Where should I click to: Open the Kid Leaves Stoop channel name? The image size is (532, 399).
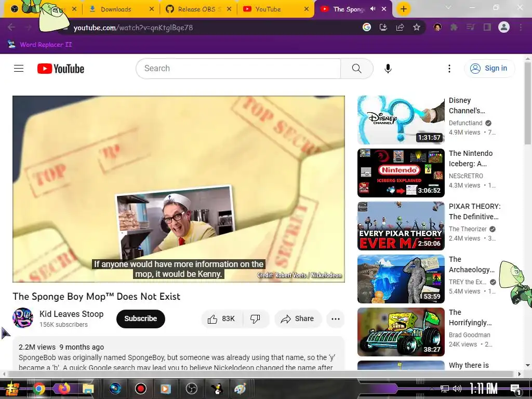click(x=71, y=314)
